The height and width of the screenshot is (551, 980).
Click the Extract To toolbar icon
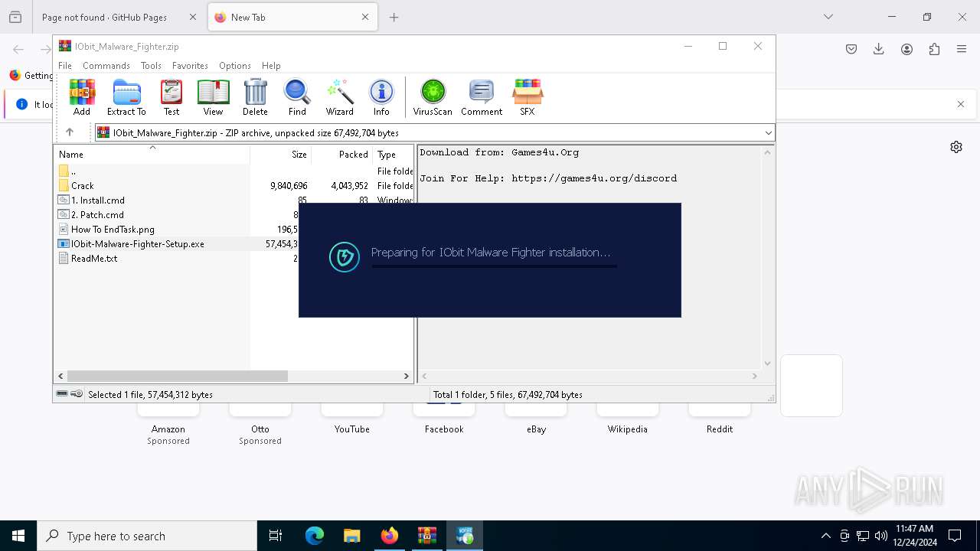[126, 97]
